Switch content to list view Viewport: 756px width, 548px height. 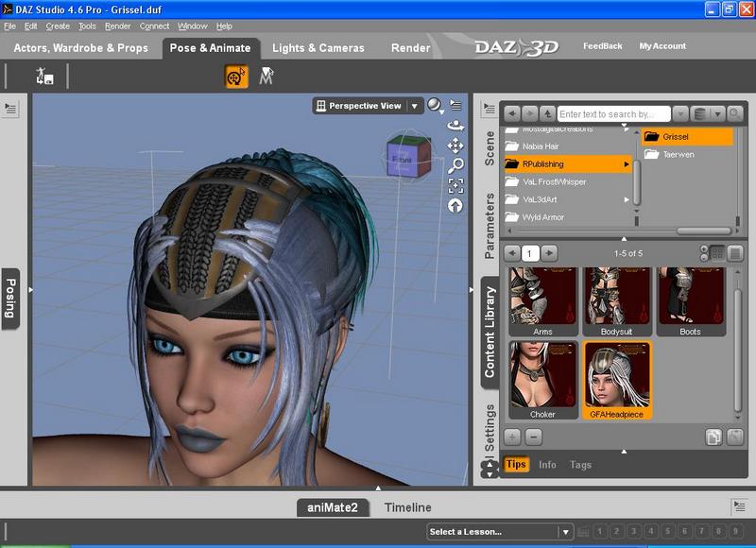click(x=735, y=253)
